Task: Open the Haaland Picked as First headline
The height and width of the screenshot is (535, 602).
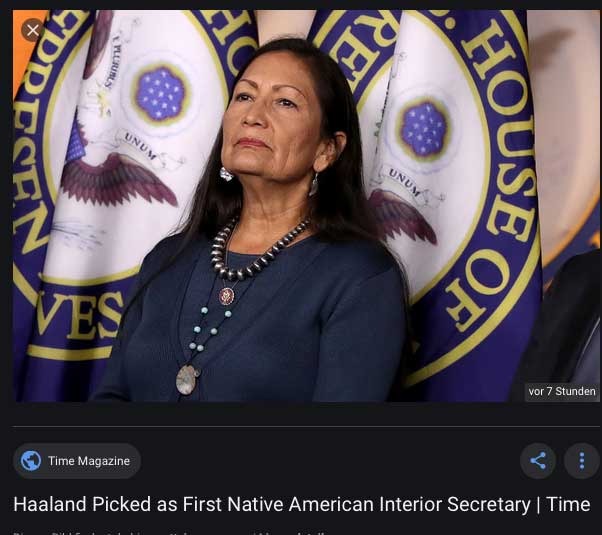Action: click(x=301, y=504)
